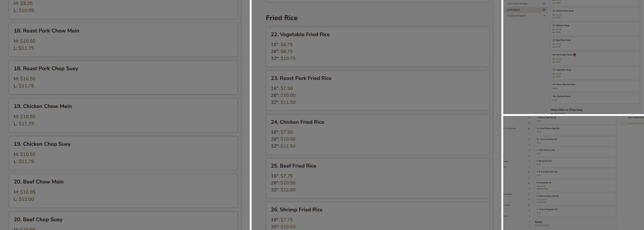The width and height of the screenshot is (644, 230).
Task: Select 4. B-B-Q Spareribs Tips
Action: (x=575, y=173)
